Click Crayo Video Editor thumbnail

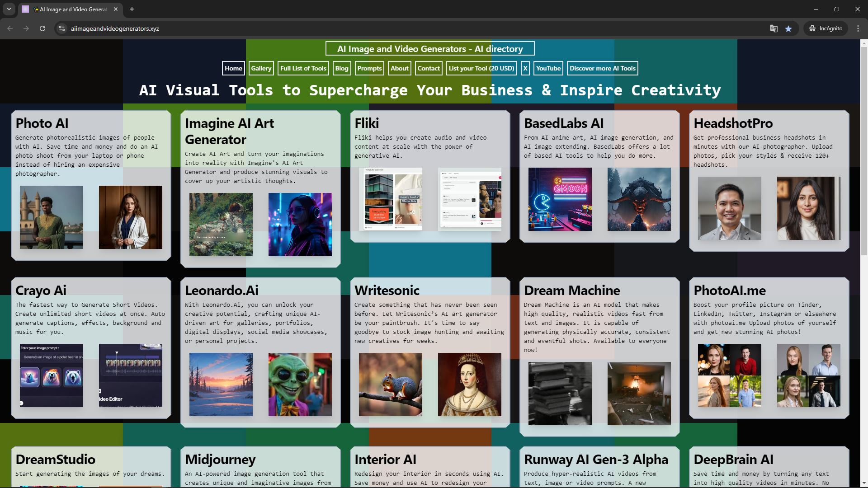pyautogui.click(x=131, y=375)
